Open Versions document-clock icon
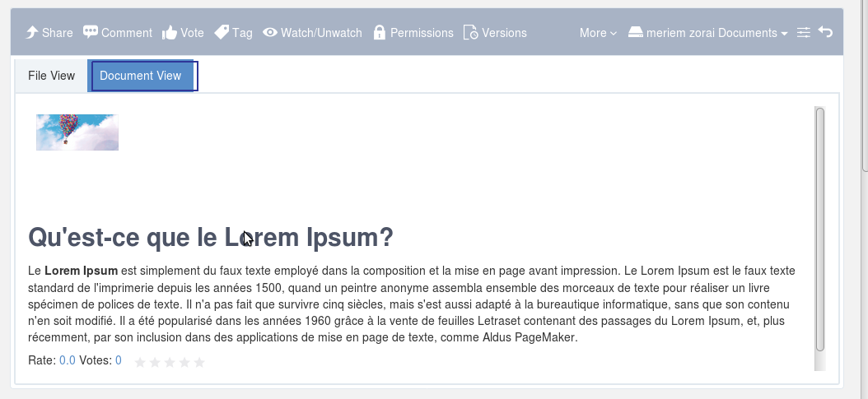This screenshot has height=399, width=868. click(x=470, y=33)
